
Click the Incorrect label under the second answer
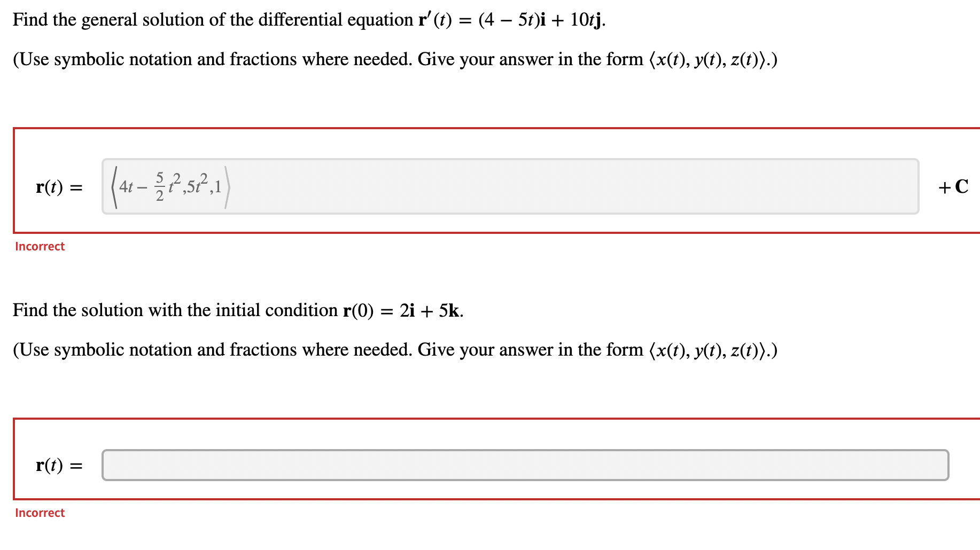[39, 513]
